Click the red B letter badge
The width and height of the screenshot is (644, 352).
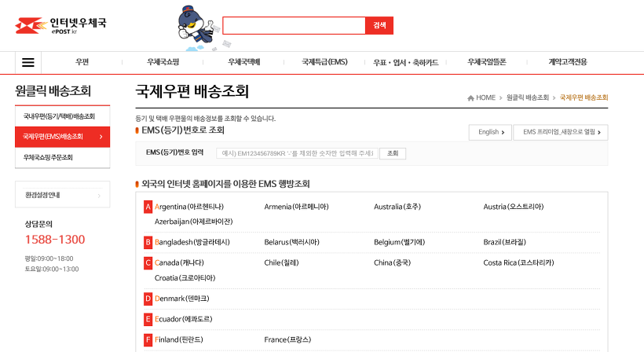click(148, 242)
